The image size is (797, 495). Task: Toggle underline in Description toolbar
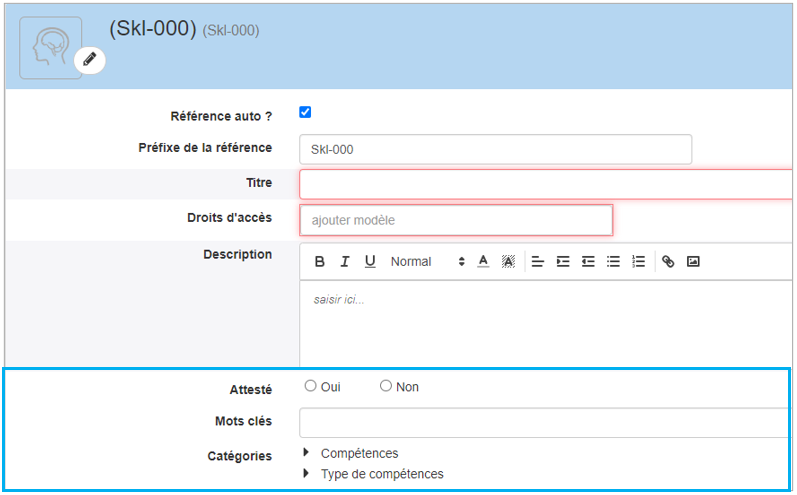[370, 262]
